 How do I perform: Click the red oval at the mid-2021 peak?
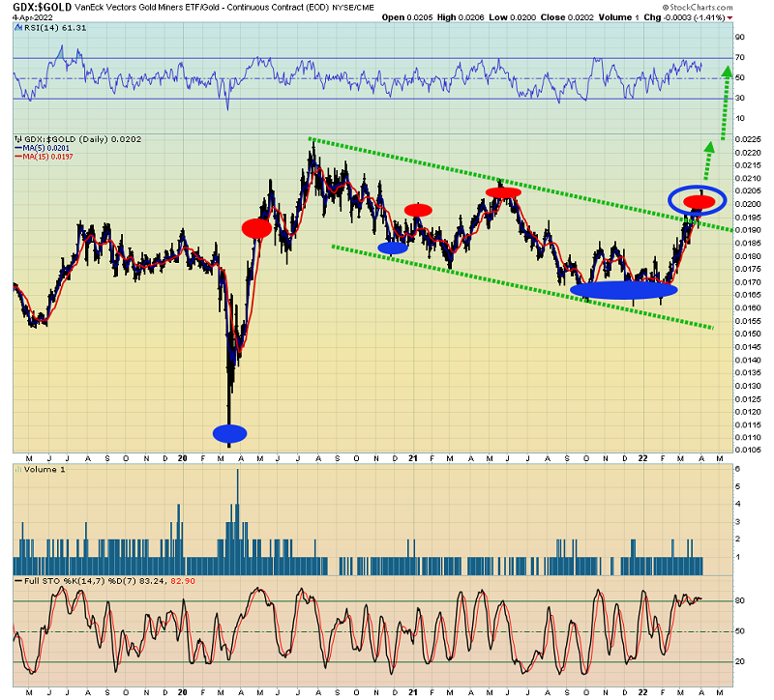503,192
